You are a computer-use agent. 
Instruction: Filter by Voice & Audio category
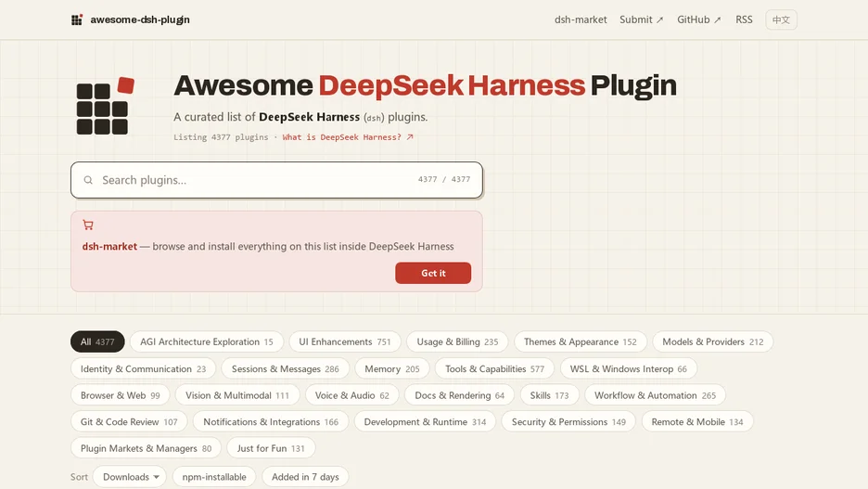352,395
